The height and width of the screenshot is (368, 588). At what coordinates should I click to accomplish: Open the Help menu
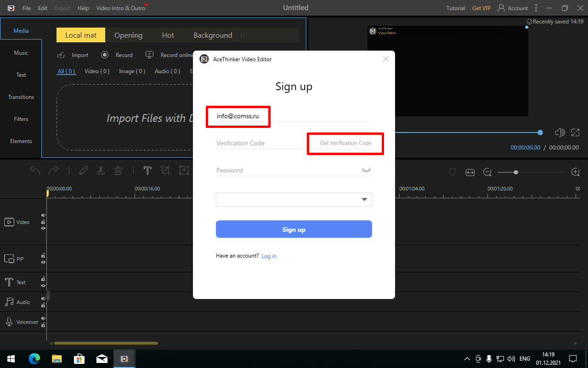click(x=83, y=8)
